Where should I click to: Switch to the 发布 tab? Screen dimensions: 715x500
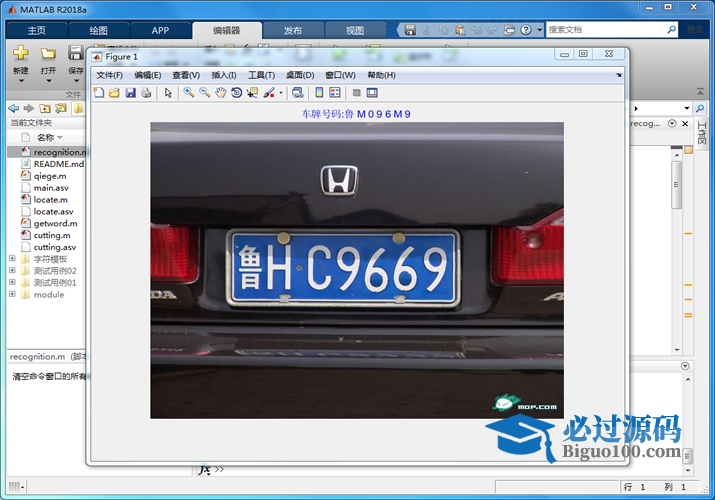293,31
